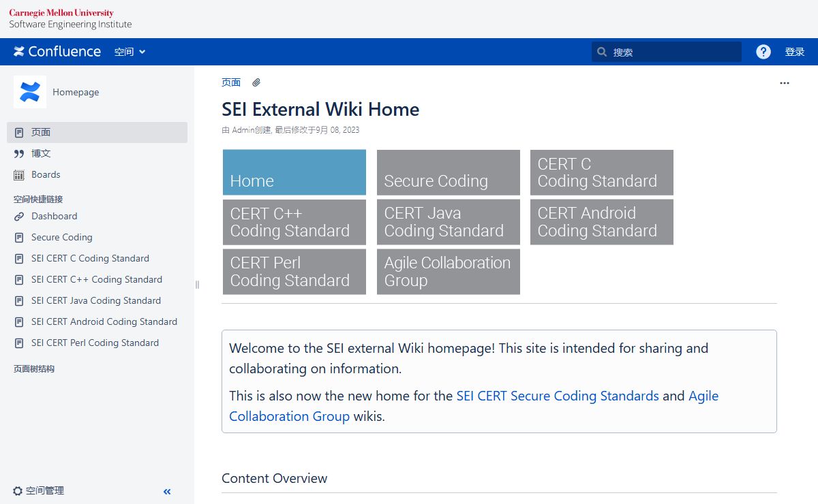This screenshot has width=818, height=504.
Task: Open Dashboard sidebar shortcut
Action: (97, 216)
